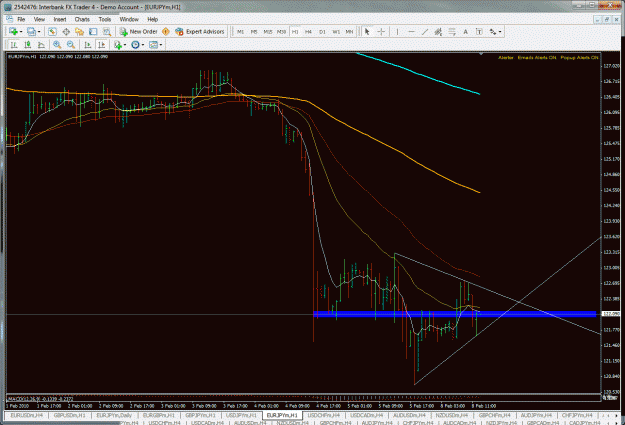Select the Cursor arrow tool
This screenshot has width=625, height=425.
click(367, 31)
